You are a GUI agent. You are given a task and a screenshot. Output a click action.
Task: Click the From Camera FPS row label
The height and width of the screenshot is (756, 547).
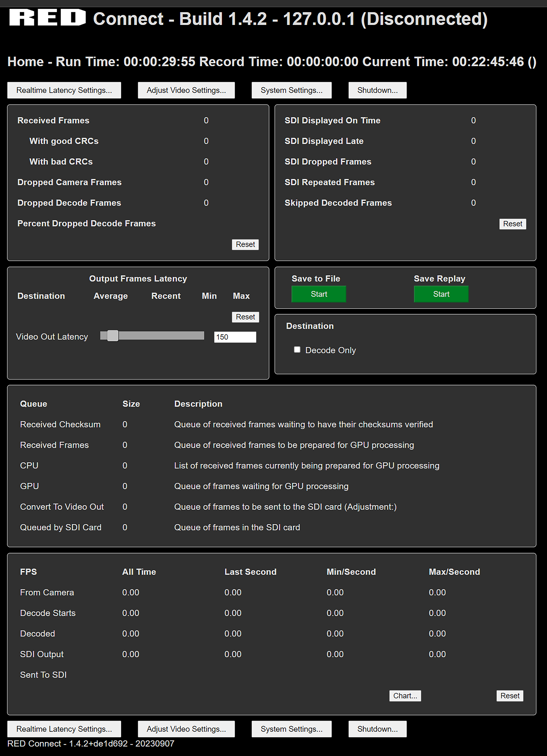(x=47, y=592)
